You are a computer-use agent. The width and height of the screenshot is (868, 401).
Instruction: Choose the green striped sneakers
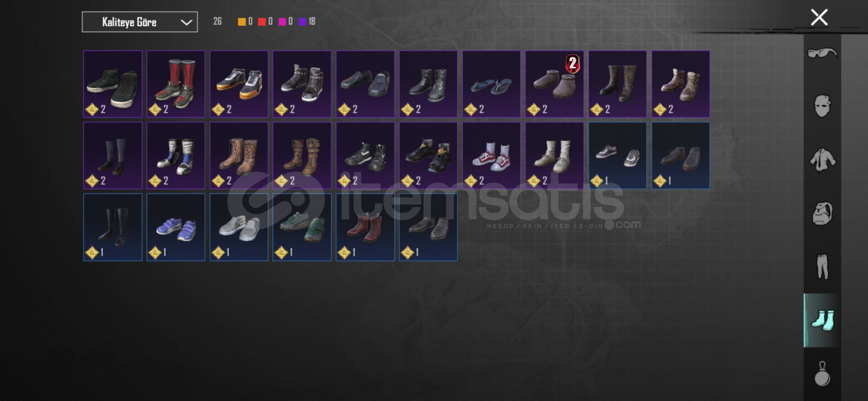(x=302, y=227)
